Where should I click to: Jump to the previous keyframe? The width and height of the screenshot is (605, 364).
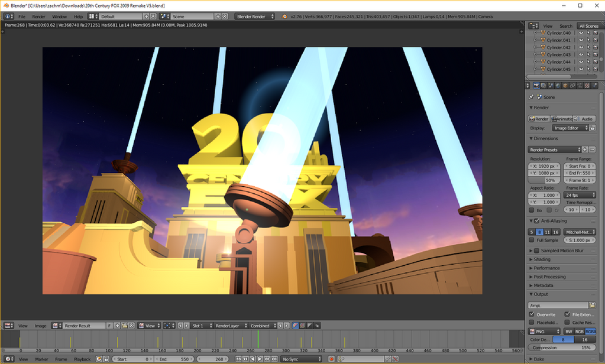click(x=245, y=359)
